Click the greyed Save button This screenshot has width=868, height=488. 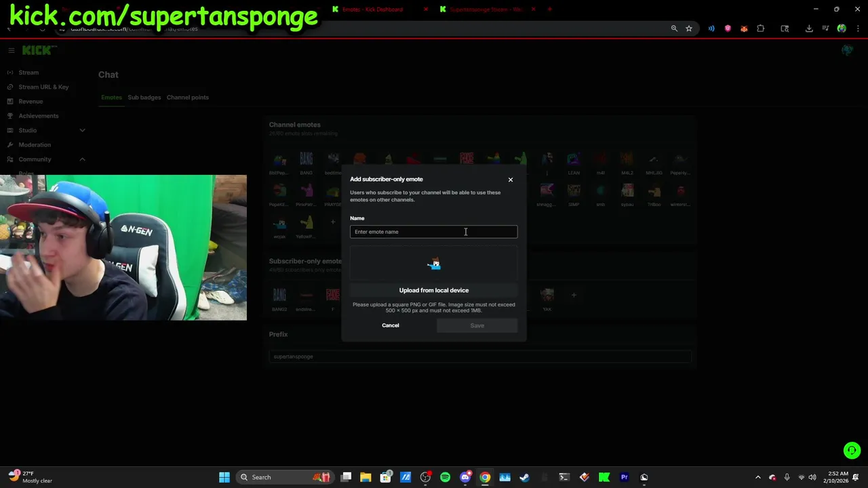click(477, 325)
